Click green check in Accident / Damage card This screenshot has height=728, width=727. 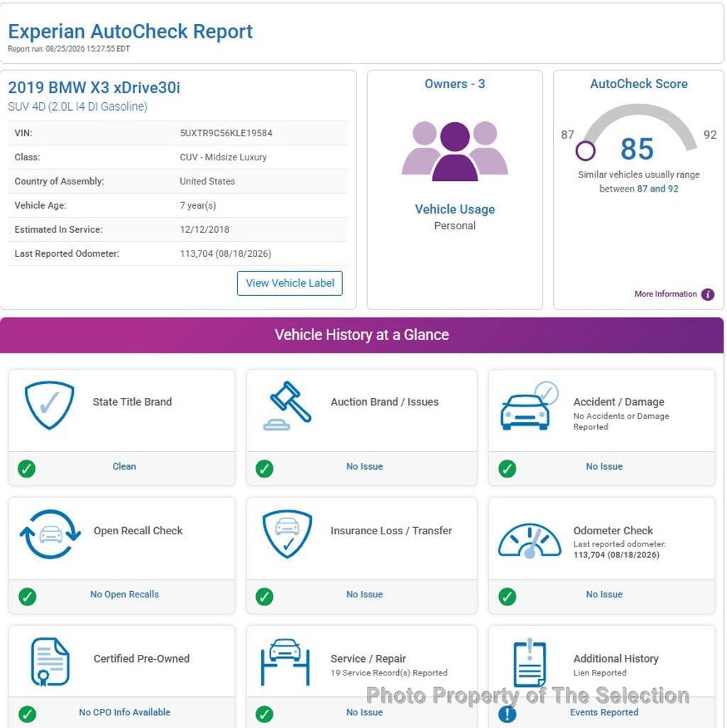click(508, 468)
